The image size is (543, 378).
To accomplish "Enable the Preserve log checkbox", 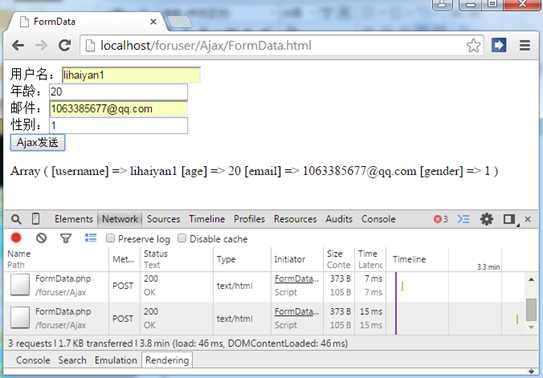I will coord(110,238).
